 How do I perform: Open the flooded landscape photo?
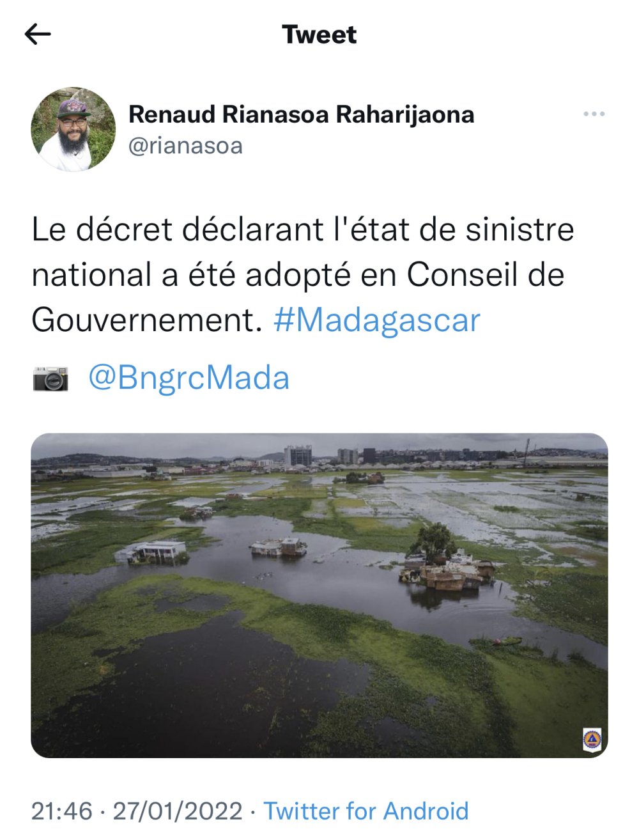[x=319, y=596]
